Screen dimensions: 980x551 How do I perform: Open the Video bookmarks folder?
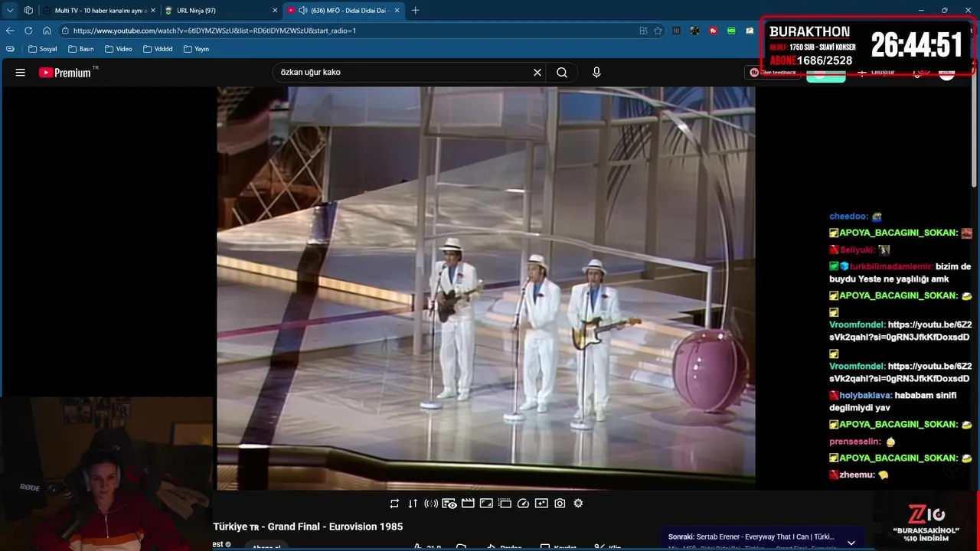(119, 49)
